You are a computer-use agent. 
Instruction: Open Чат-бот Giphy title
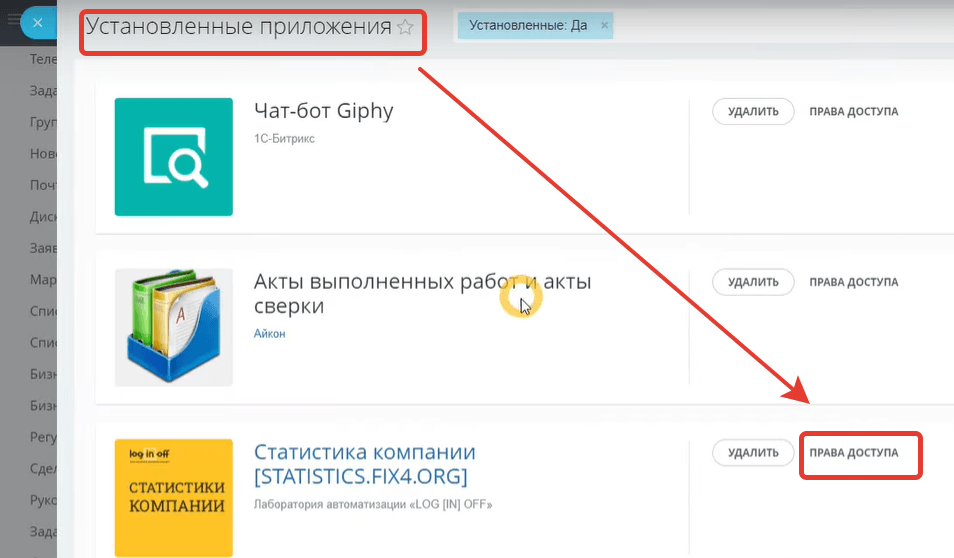324,111
